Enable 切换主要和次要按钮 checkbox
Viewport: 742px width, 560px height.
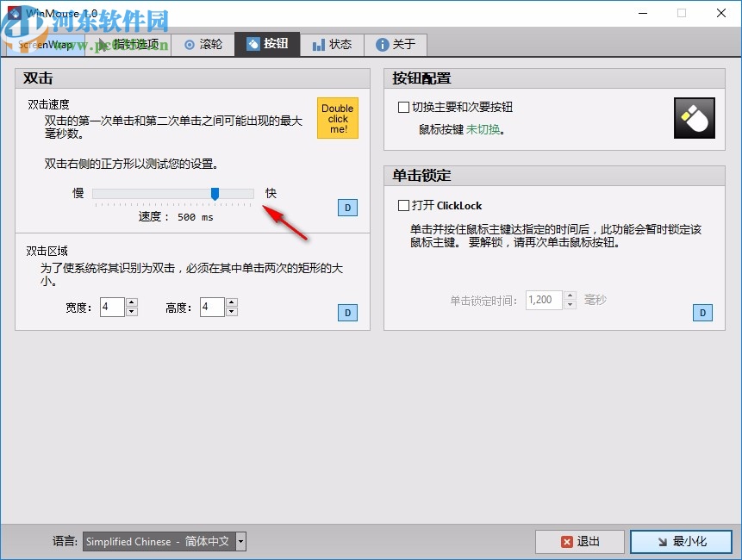(403, 108)
